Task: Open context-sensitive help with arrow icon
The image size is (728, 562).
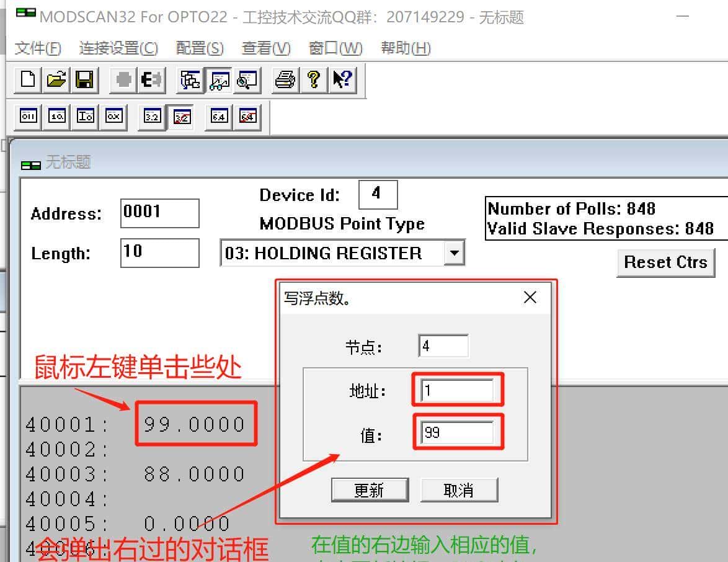Action: [x=342, y=80]
